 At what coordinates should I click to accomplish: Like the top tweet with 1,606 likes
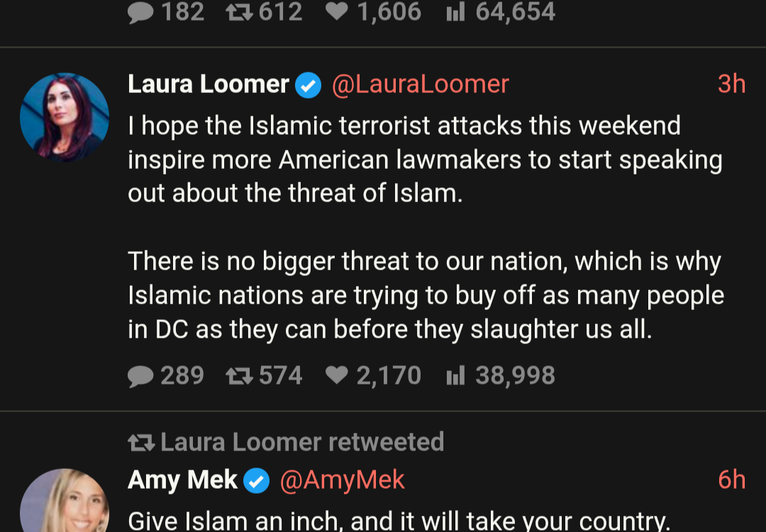point(337,13)
